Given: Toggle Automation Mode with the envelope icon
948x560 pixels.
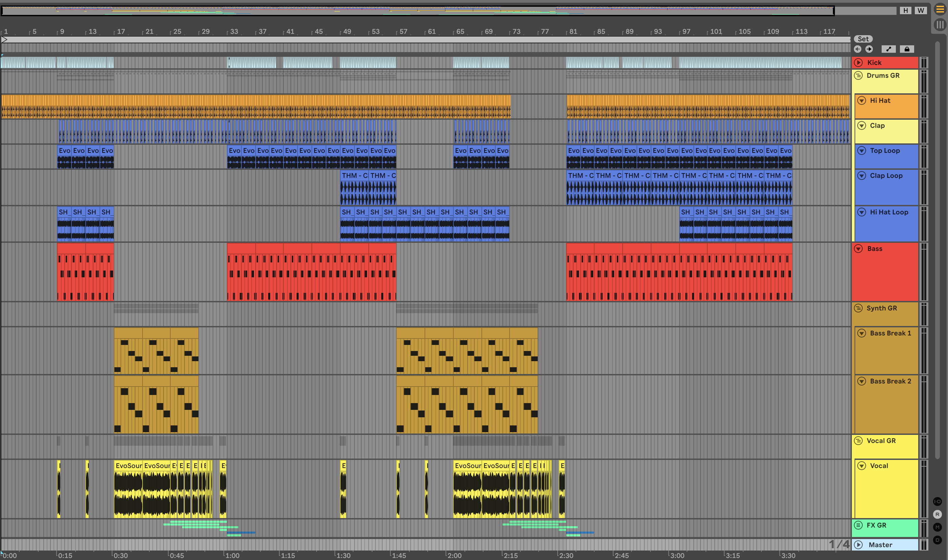Looking at the screenshot, I should [x=888, y=49].
